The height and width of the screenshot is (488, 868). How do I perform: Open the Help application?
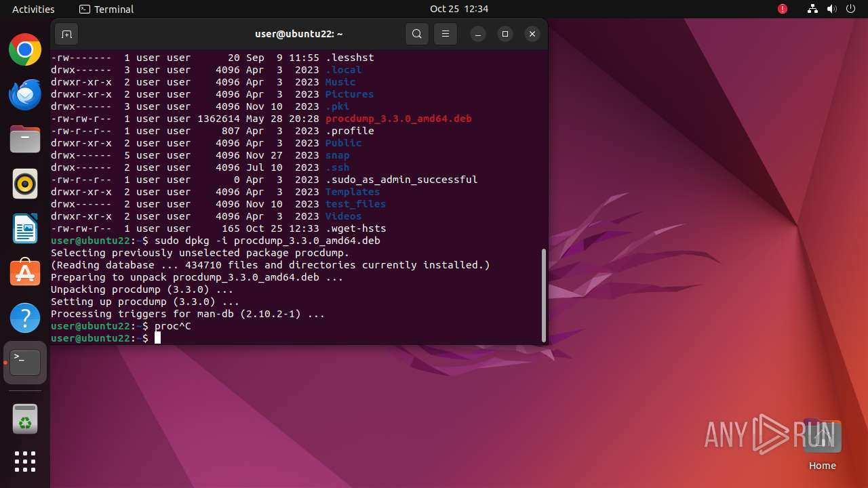pyautogui.click(x=25, y=318)
